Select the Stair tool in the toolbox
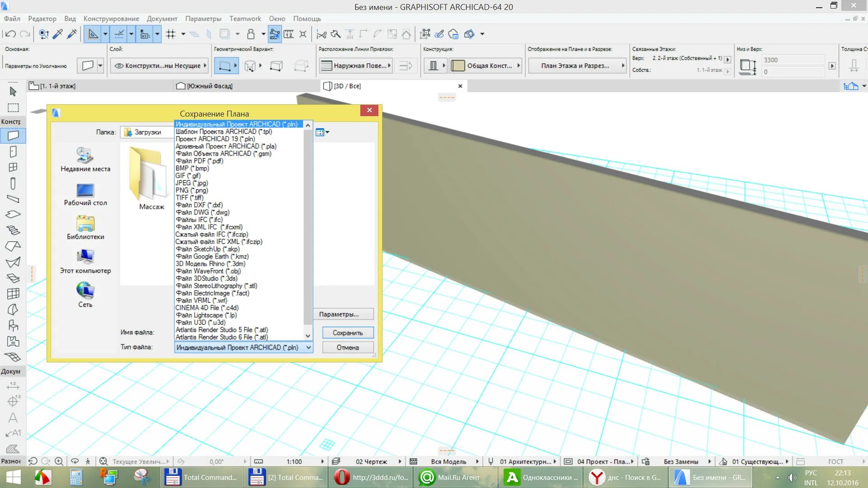 [x=13, y=230]
